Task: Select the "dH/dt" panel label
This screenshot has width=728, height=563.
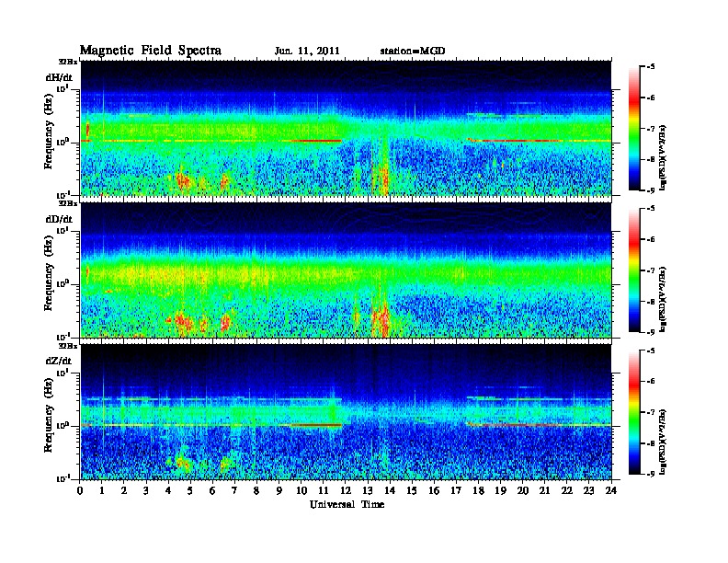Action: click(59, 77)
